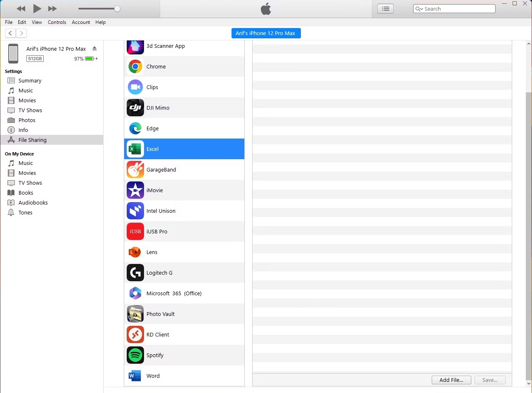Image resolution: width=532 pixels, height=393 pixels.
Task: Adjust the volume slider knob
Action: tap(117, 9)
